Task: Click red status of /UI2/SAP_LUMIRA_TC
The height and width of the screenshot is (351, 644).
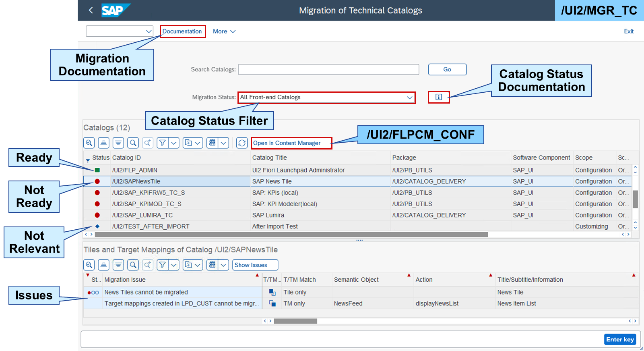Action: tap(97, 215)
